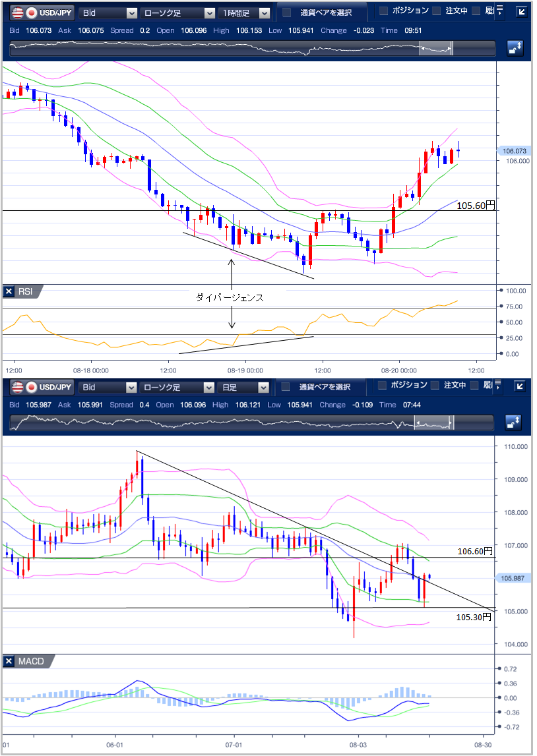Screen dimensions: 537x756
Task: Open toolbar overflow menu on daily chart
Action: coord(499,386)
